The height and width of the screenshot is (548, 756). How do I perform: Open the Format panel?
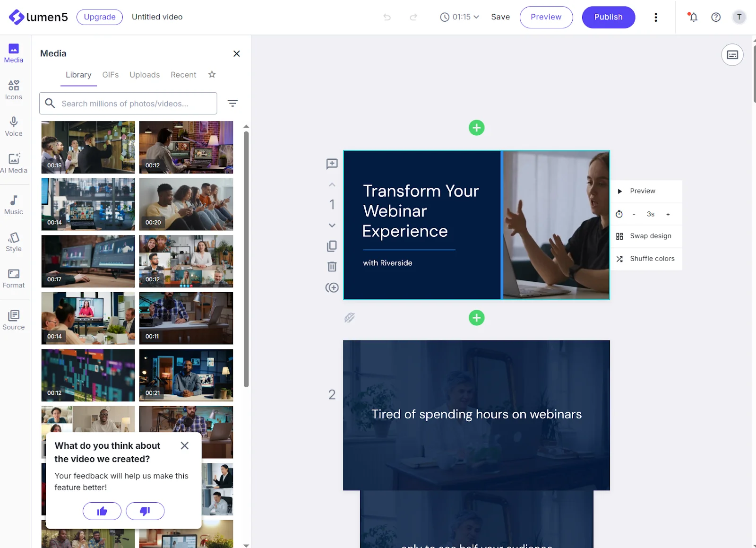pos(14,278)
